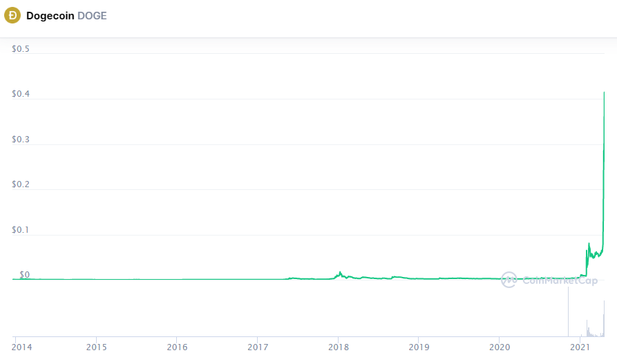
Task: Click the CoinMarketCap watermark text
Action: (x=560, y=280)
